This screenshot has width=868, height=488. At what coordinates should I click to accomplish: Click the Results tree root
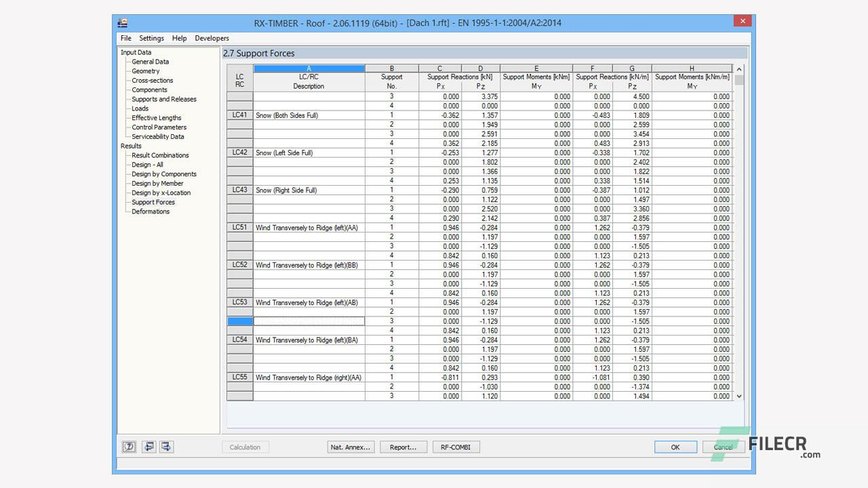[x=131, y=146]
